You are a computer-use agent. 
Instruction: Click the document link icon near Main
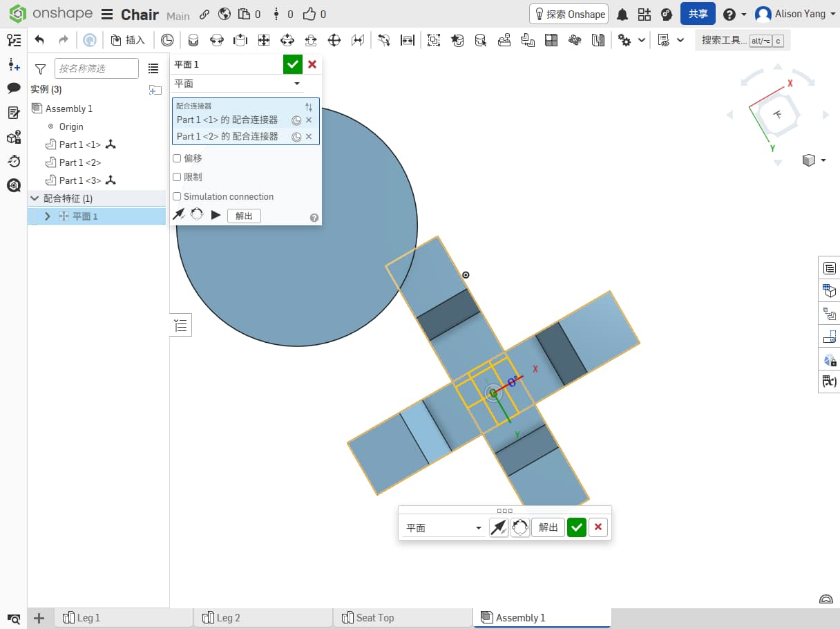point(204,15)
